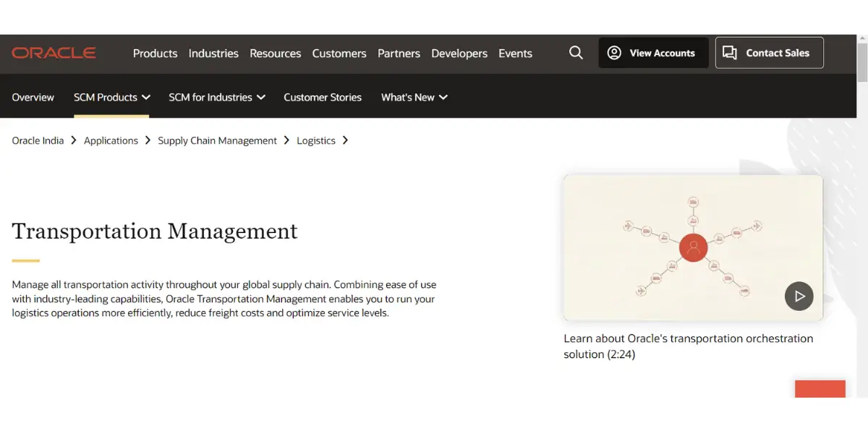Click the red button at bottom right
This screenshot has width=868, height=434.
820,389
